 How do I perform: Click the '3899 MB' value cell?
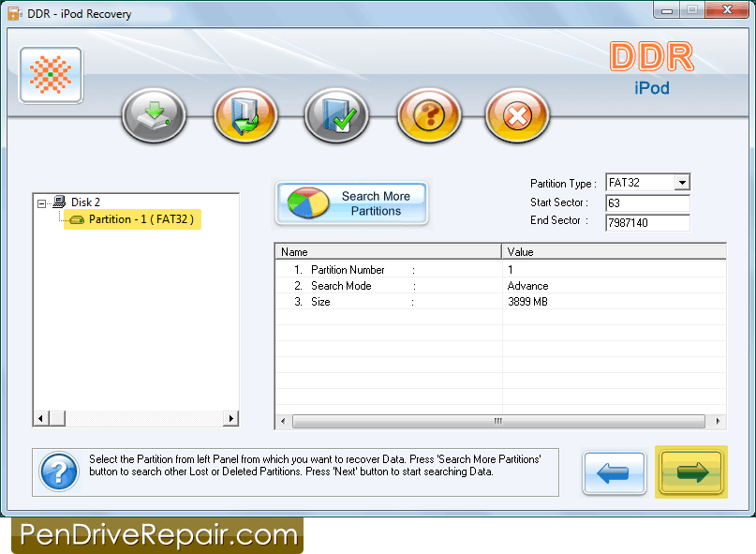point(527,302)
